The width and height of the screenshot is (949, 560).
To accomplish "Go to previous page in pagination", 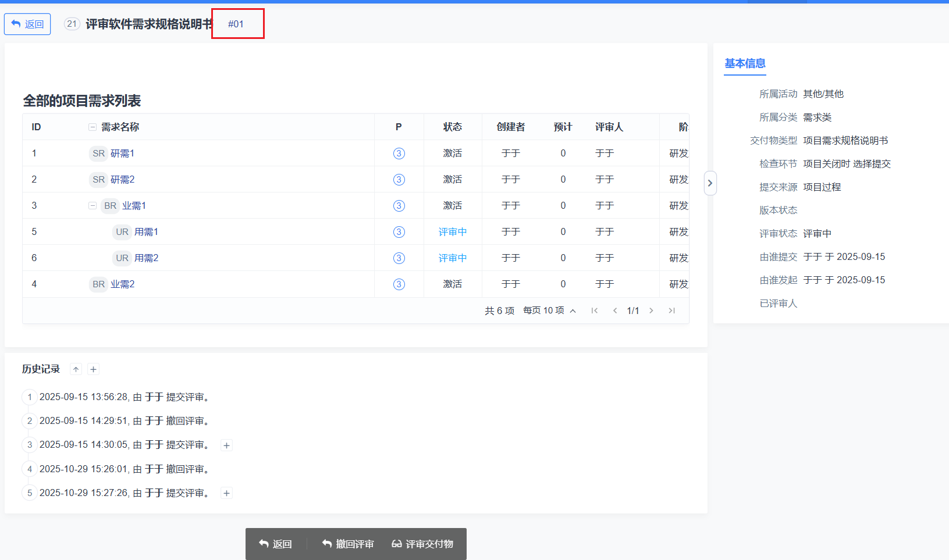I will 615,311.
